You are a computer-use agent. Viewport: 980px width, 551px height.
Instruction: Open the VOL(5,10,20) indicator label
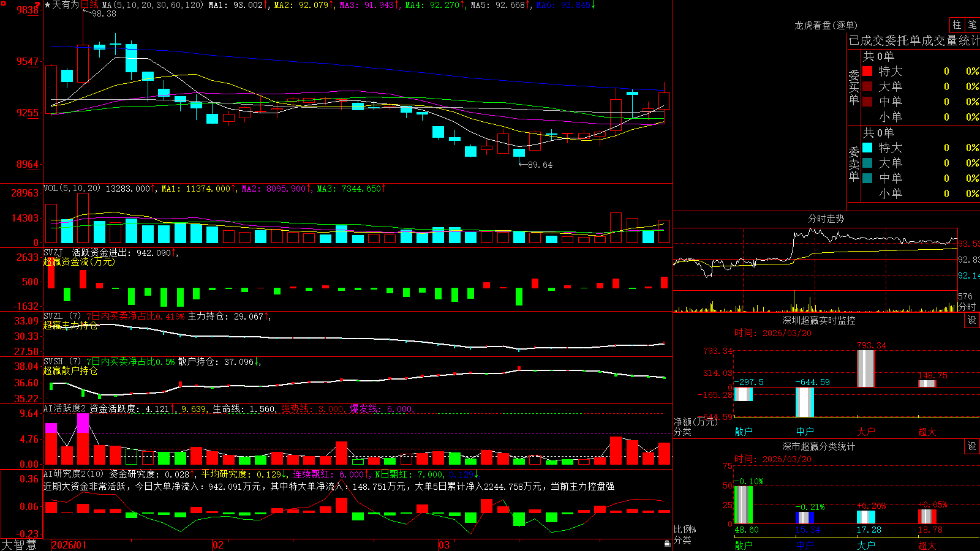72,189
